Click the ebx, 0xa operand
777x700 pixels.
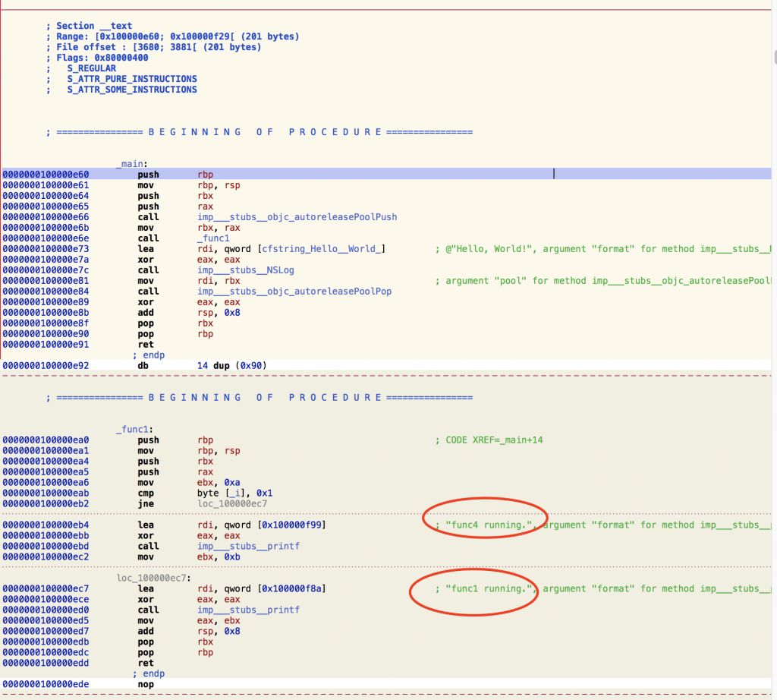tap(219, 482)
